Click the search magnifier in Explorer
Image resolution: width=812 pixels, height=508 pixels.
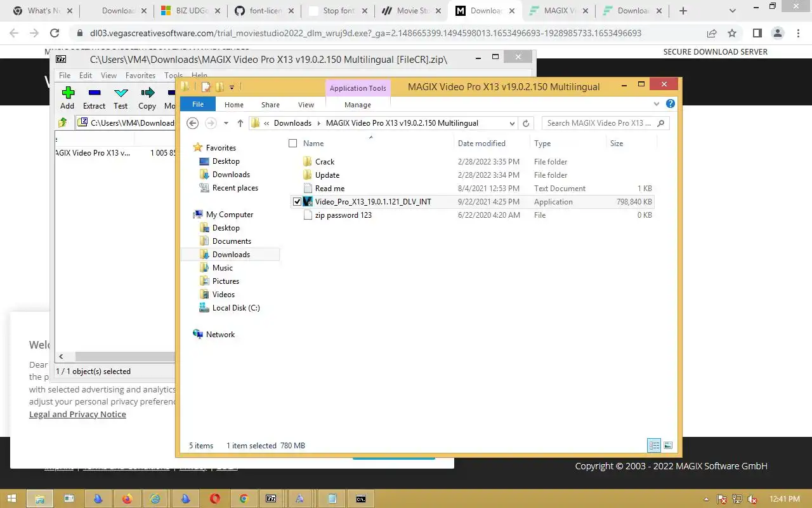660,123
